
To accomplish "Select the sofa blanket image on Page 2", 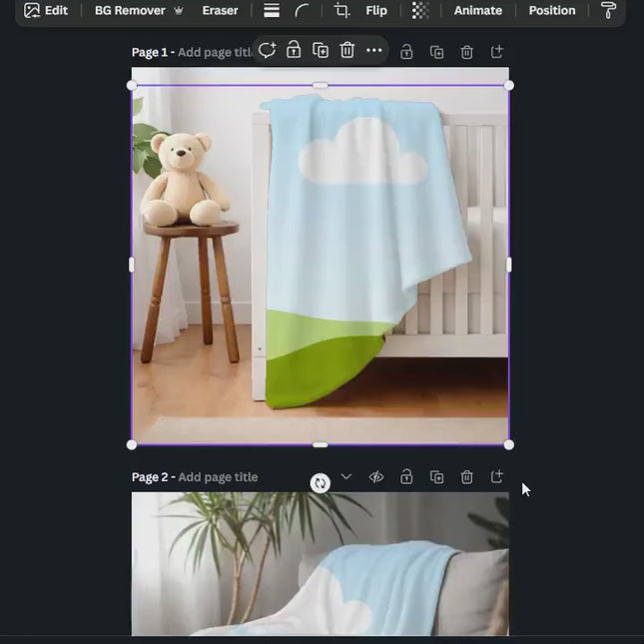I will [x=320, y=564].
